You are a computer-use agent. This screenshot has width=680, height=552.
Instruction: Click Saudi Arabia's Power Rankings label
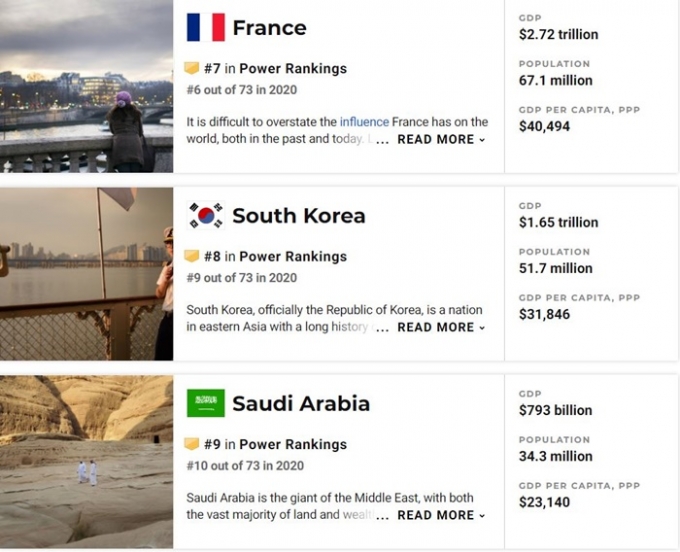click(x=293, y=444)
